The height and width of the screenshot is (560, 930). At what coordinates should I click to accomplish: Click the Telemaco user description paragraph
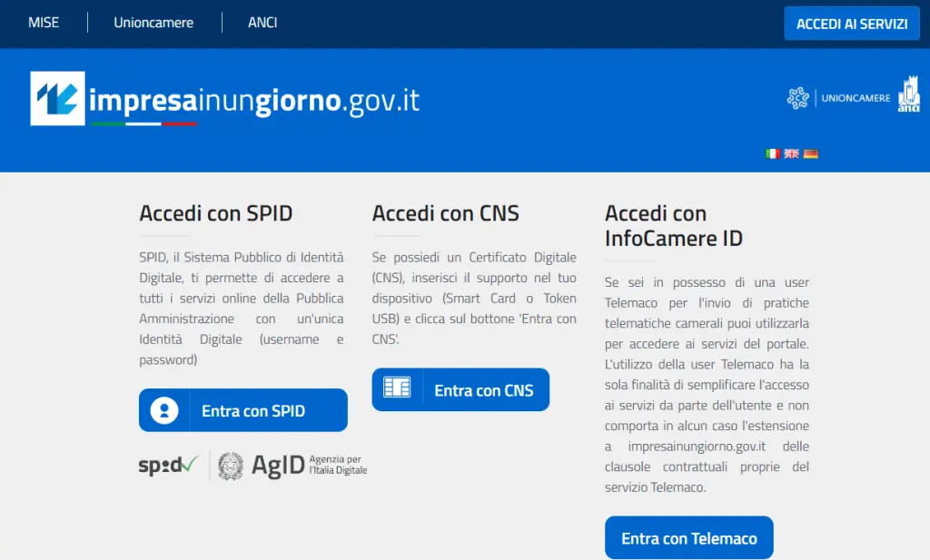707,385
